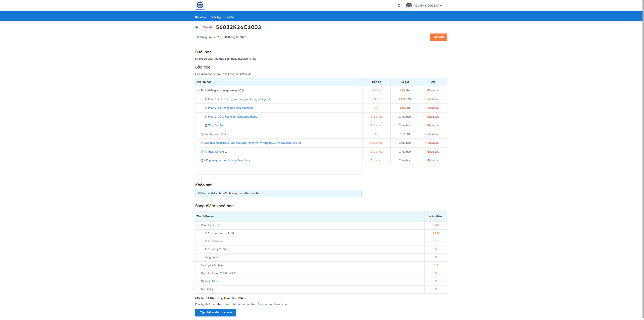Open Phần 2. Hệ thống báo hiệu đường bộ
644x320 pixels.
point(231,108)
